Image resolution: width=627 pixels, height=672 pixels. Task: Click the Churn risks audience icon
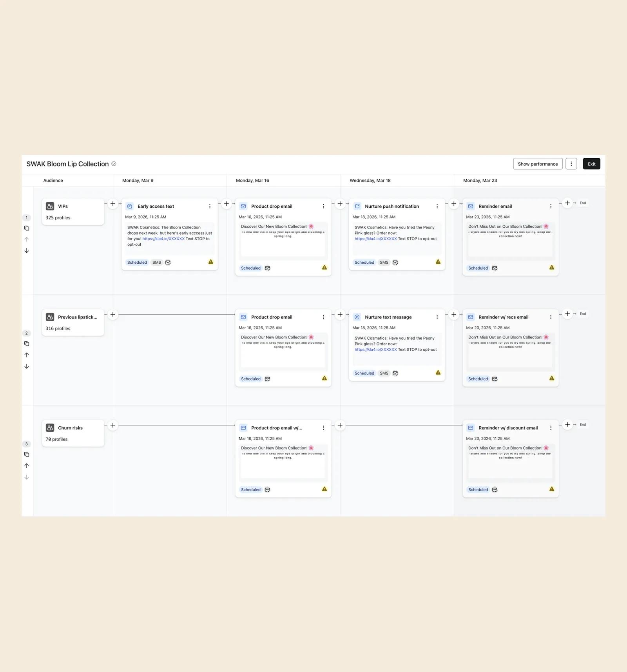50,428
